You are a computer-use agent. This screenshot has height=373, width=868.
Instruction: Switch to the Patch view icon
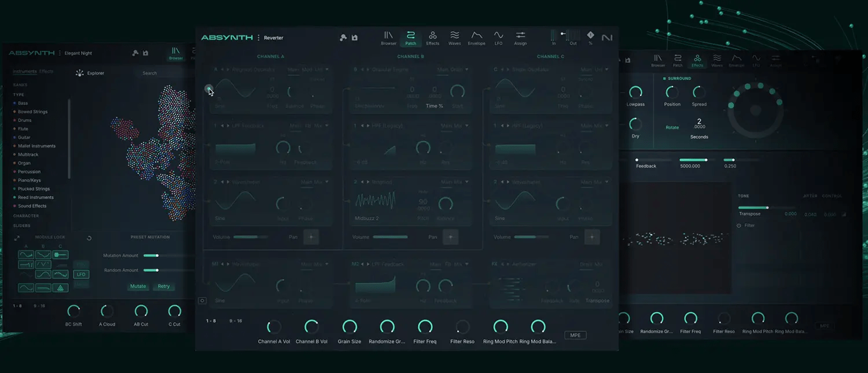pyautogui.click(x=410, y=38)
